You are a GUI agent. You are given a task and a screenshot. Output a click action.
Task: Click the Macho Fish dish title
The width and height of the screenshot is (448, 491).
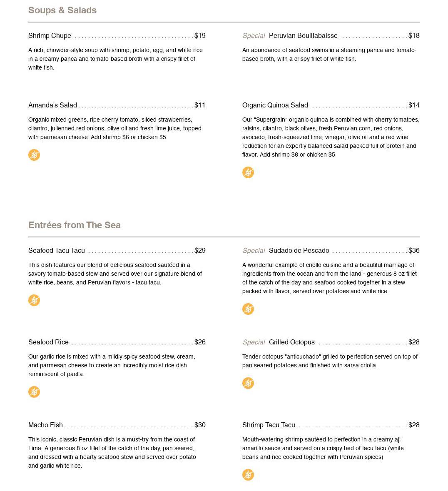click(45, 425)
